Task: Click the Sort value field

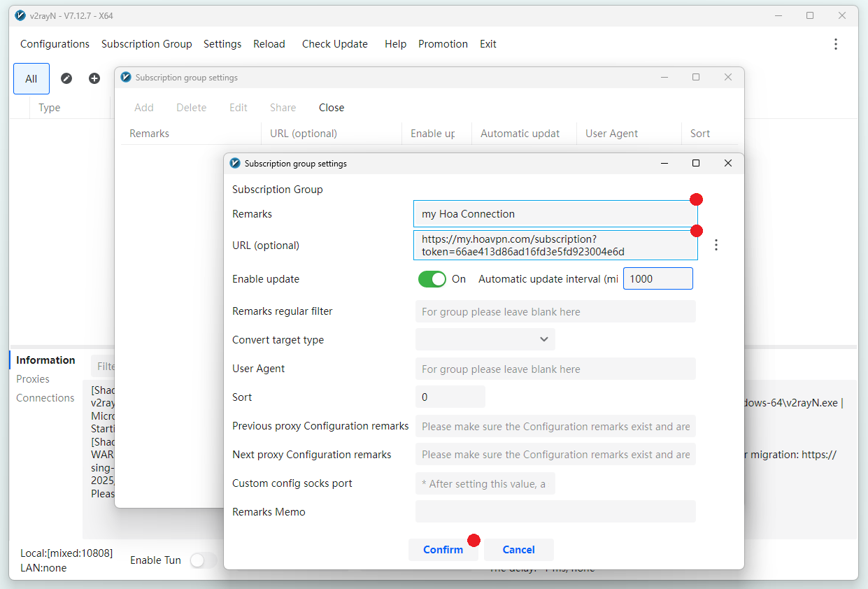Action: tap(450, 397)
